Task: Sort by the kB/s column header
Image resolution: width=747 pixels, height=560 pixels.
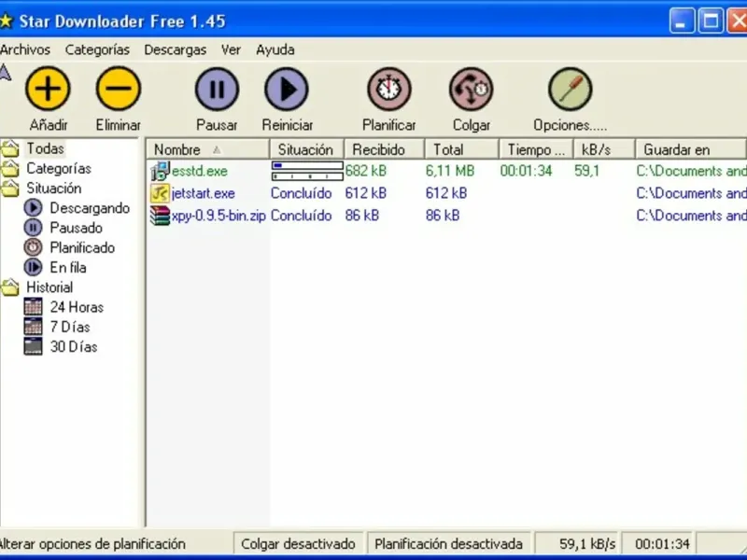Action: tap(604, 149)
